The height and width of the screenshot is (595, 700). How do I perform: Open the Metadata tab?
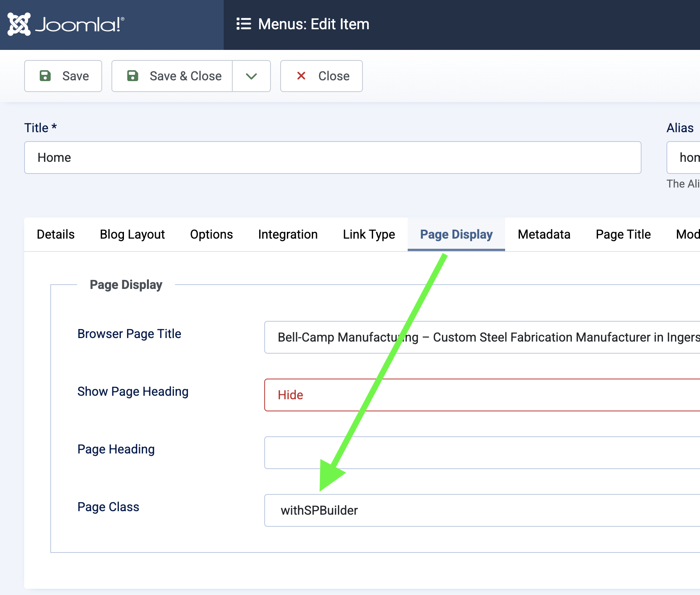pos(544,234)
